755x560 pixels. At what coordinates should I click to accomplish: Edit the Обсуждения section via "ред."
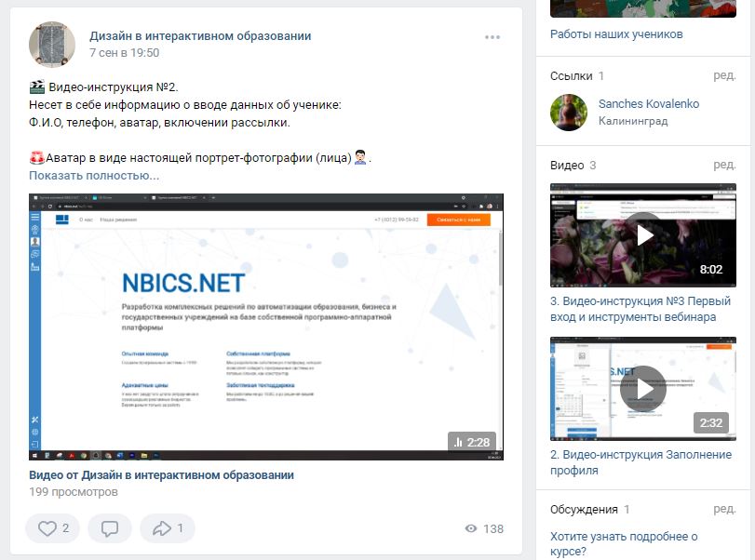pos(724,509)
